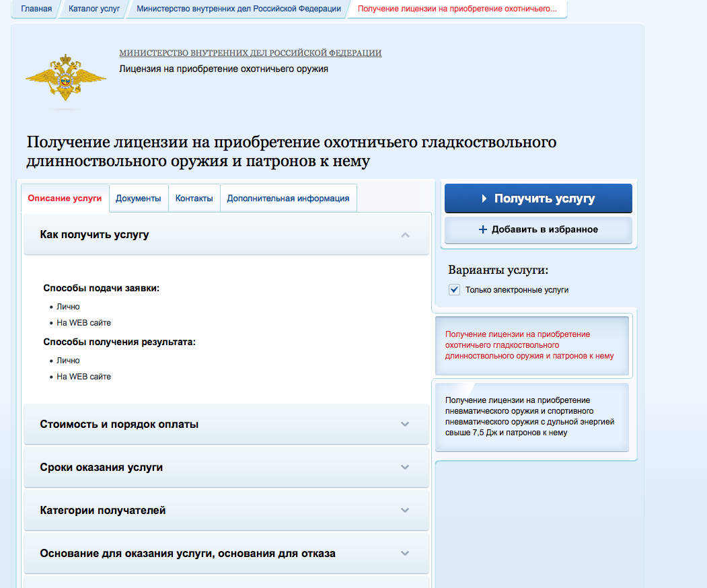Expand 'Стоимость и порядок оплаты' section
This screenshot has width=707, height=588.
click(404, 425)
